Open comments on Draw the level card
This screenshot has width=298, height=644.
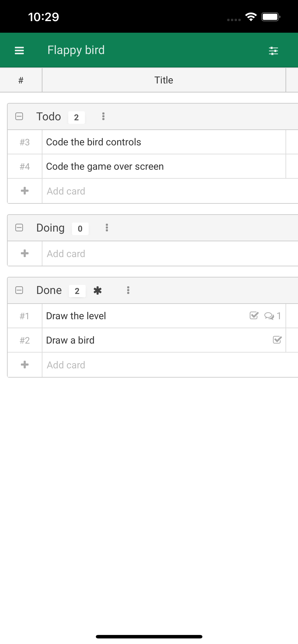[x=272, y=316]
